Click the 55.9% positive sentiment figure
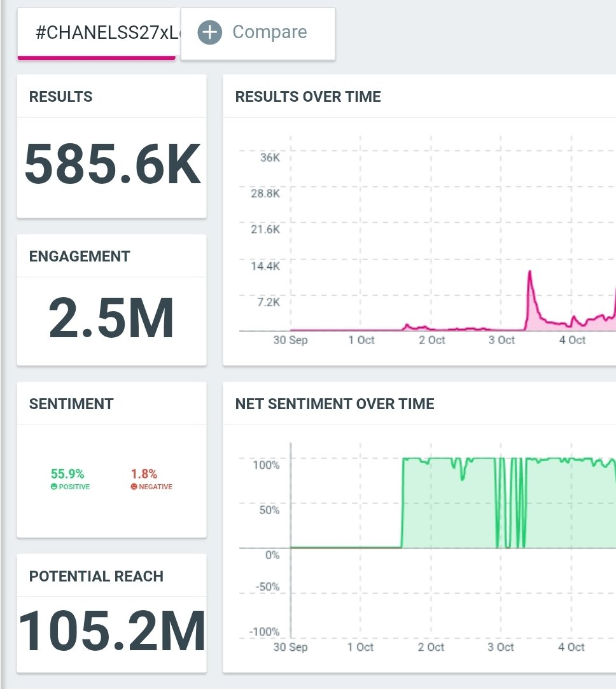This screenshot has height=689, width=616. point(67,474)
